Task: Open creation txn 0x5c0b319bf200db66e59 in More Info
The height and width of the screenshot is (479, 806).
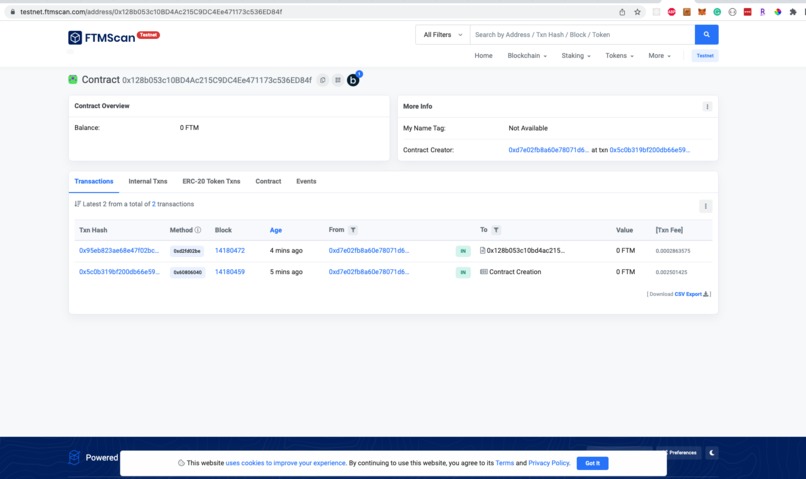Action: coord(650,150)
